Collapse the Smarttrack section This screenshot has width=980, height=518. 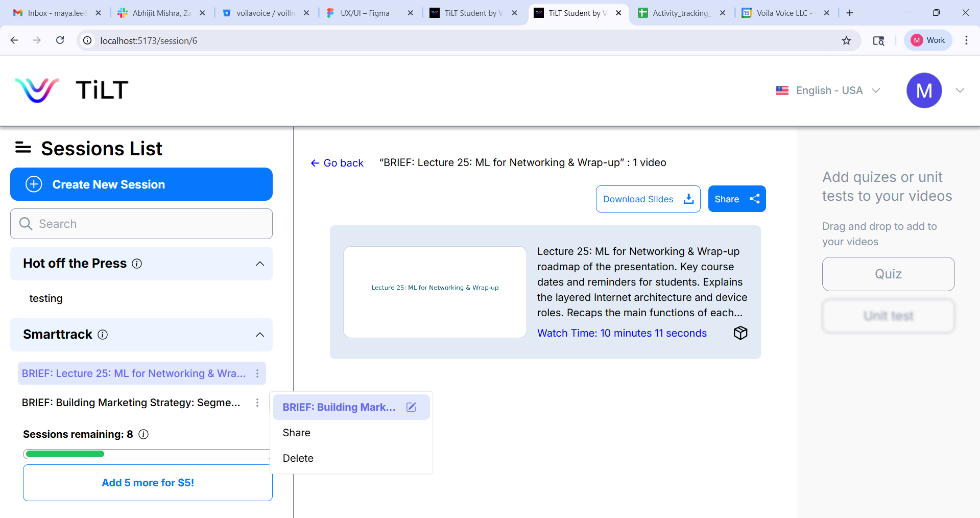pos(259,335)
